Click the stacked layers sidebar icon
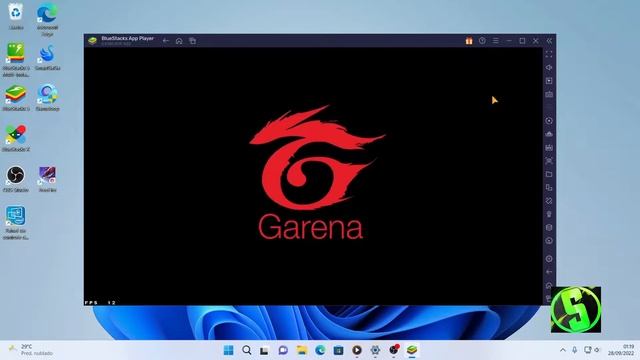Image resolution: width=640 pixels, height=360 pixels. (x=549, y=228)
